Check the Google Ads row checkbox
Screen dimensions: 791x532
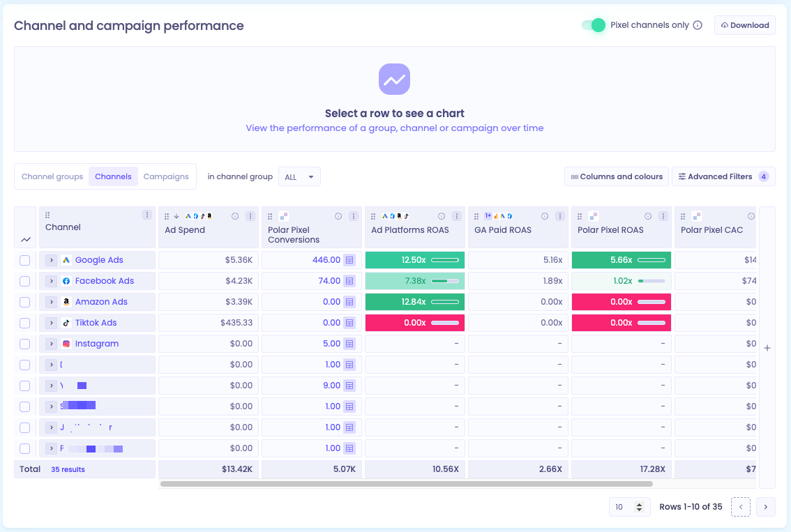pyautogui.click(x=24, y=260)
